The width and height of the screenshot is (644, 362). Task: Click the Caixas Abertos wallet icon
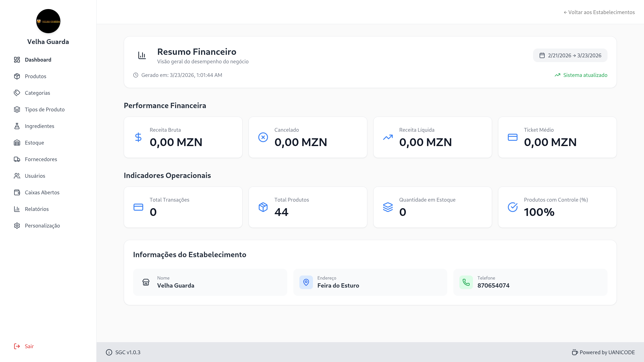click(x=17, y=192)
